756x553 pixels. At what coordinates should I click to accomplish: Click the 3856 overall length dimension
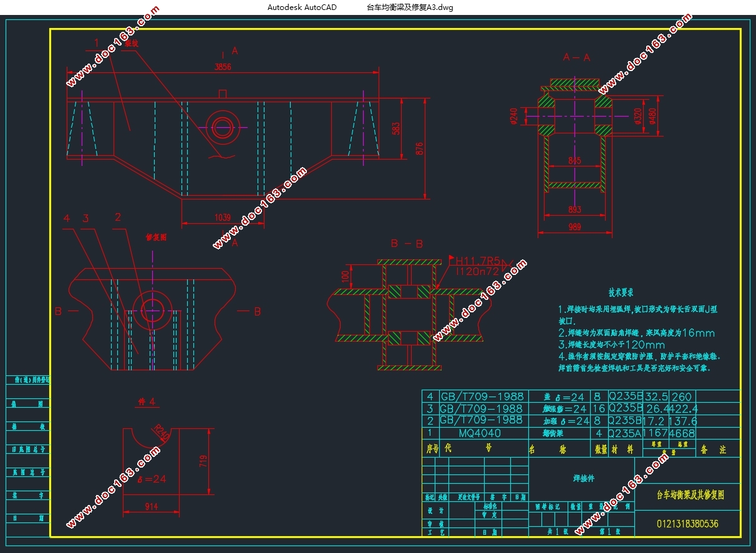pyautogui.click(x=223, y=67)
